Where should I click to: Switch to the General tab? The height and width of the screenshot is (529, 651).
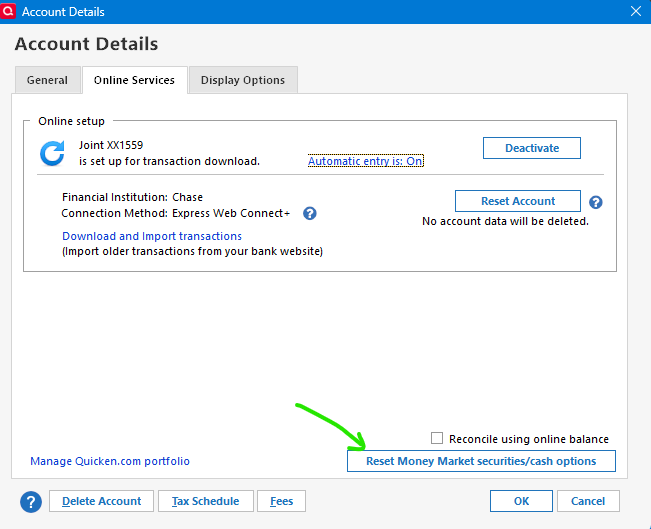47,80
